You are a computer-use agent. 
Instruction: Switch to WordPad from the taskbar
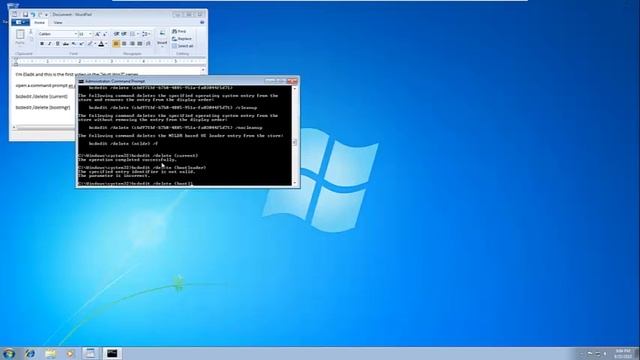(x=91, y=353)
